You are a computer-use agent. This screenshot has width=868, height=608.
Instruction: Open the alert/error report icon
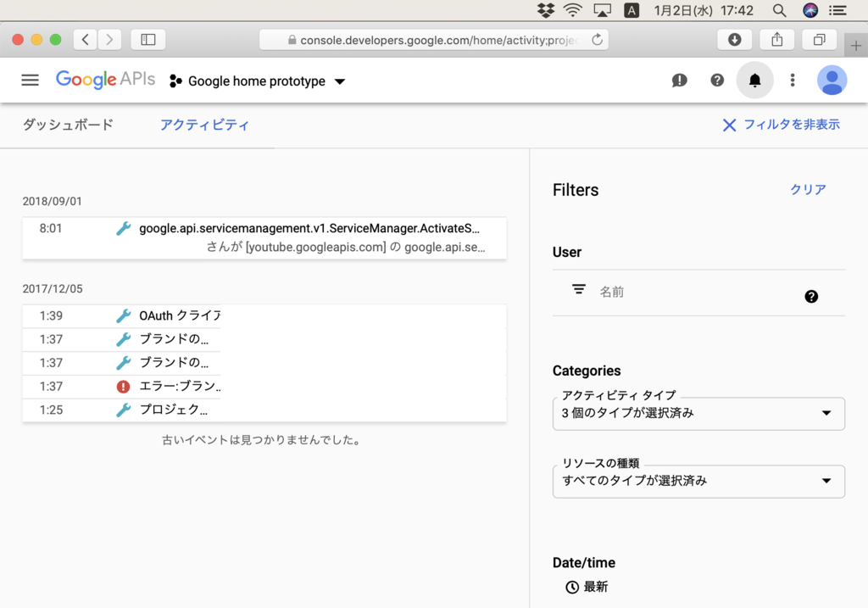(679, 80)
